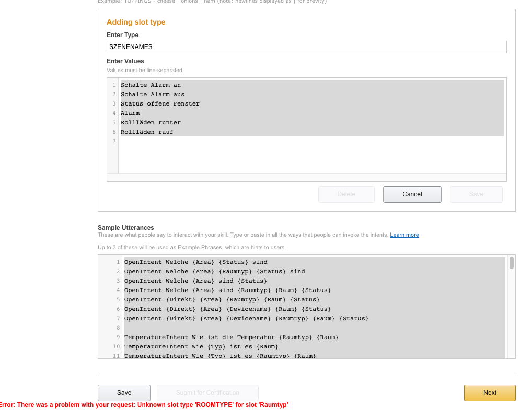Click the bottom-left Save button
Screen dimensions: 532x419
point(124,393)
